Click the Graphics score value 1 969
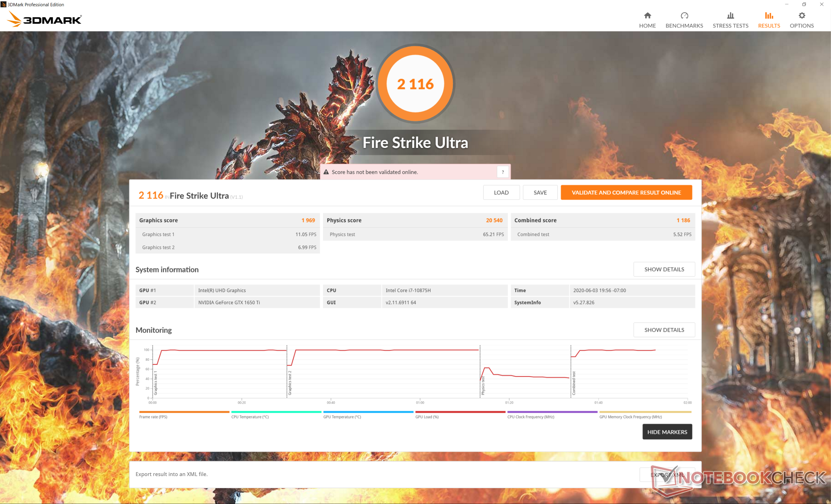 click(308, 220)
